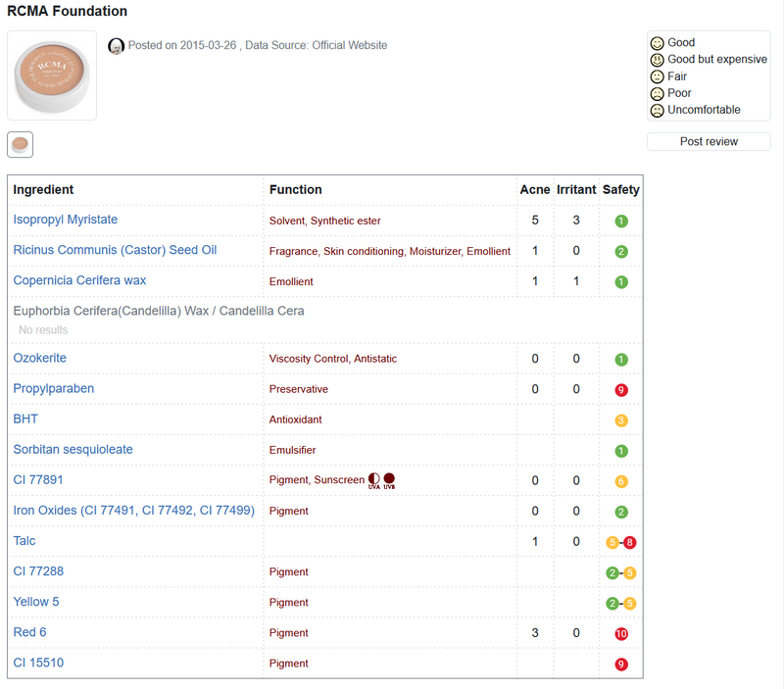Click orange safety badge 5 for Yellow 5
Viewport: 784px width, 689px height.
[629, 604]
